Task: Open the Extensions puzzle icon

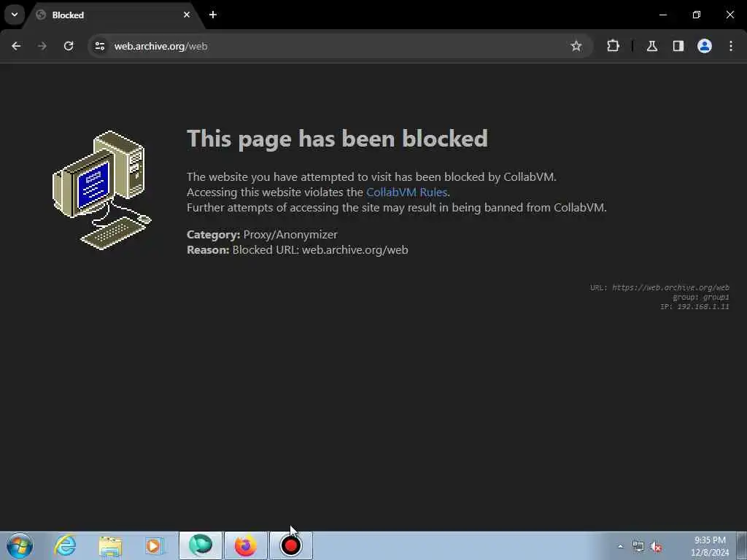Action: tap(613, 46)
